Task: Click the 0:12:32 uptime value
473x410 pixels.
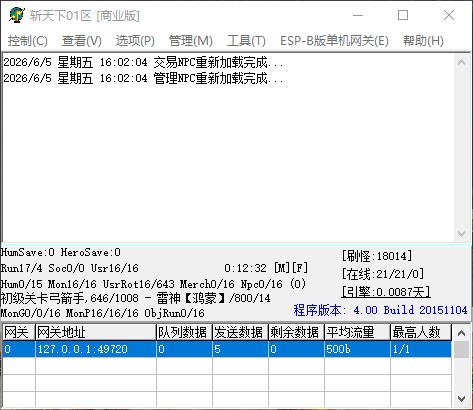Action: (x=245, y=268)
